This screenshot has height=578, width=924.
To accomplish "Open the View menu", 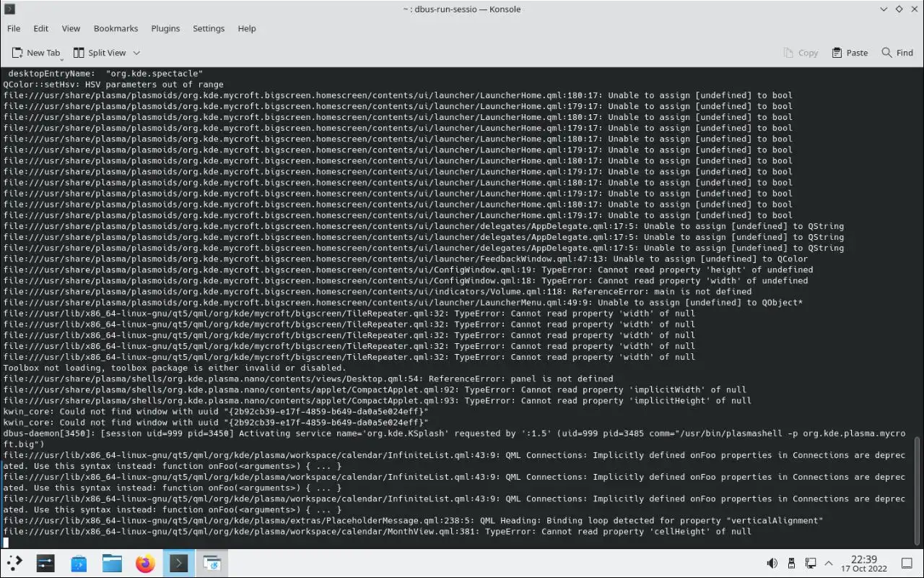I will pyautogui.click(x=71, y=28).
